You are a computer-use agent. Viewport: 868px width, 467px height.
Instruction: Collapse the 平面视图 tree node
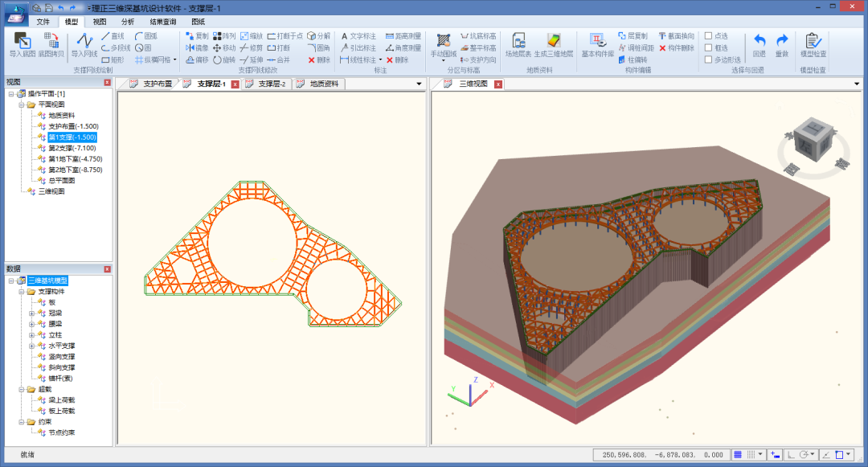(22, 104)
